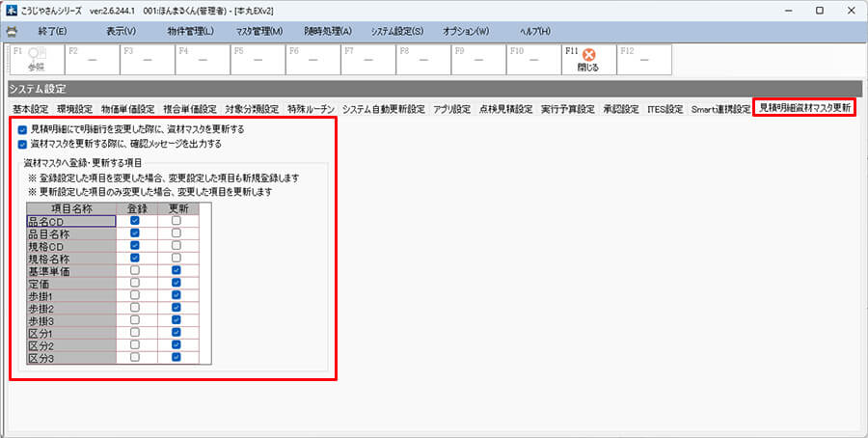Select the 物価単価設定 tab
Image resolution: width=868 pixels, height=438 pixels.
(128, 109)
